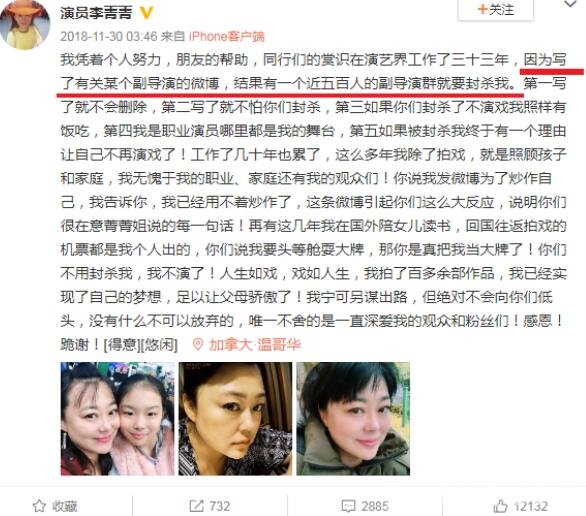
Task: Click the location pin icon
Action: click(x=197, y=344)
